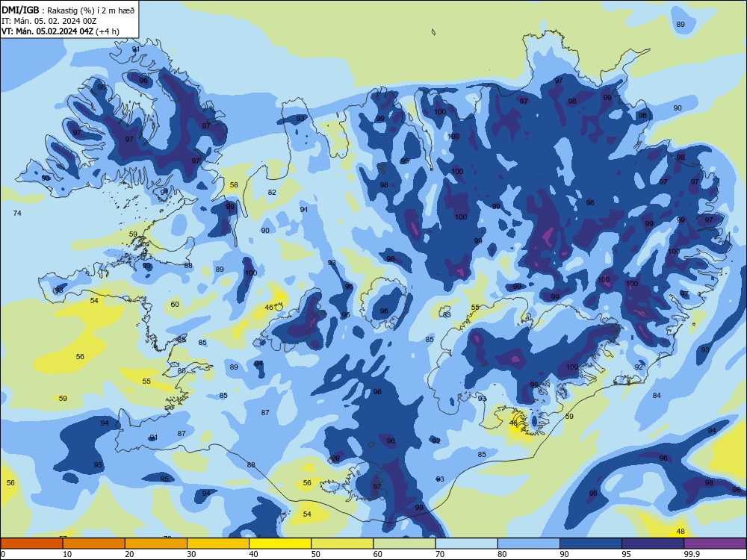Click the pale blue 70–80 legend swatch
This screenshot has height=560, width=747.
point(466,544)
